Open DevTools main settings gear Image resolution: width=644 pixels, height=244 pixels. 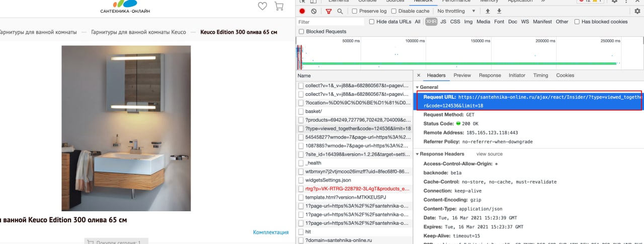(x=614, y=1)
